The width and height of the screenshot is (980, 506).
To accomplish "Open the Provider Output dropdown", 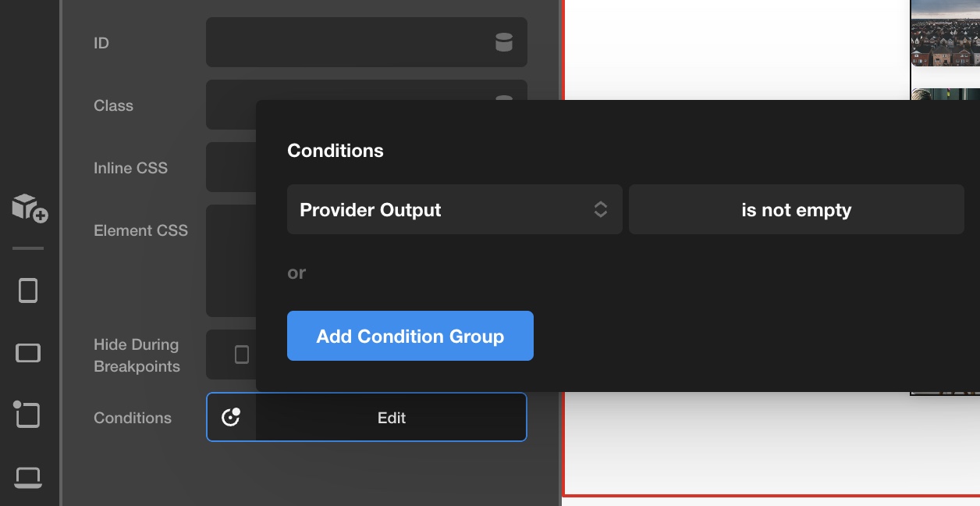I will point(454,209).
